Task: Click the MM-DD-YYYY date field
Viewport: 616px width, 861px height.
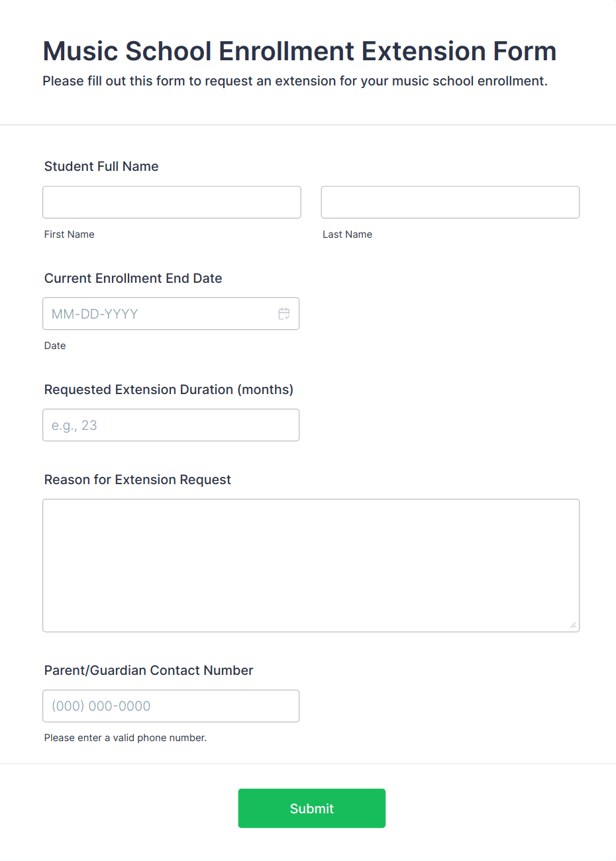Action: pyautogui.click(x=159, y=314)
